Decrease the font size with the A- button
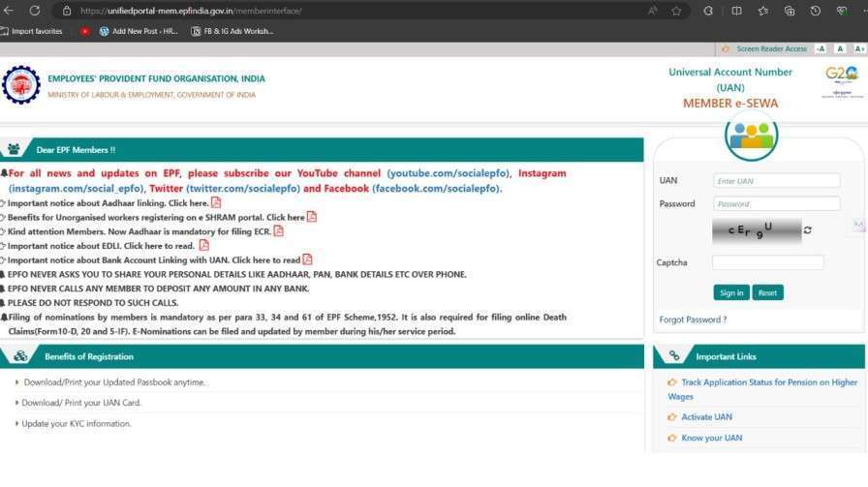868x487 pixels. (x=821, y=48)
